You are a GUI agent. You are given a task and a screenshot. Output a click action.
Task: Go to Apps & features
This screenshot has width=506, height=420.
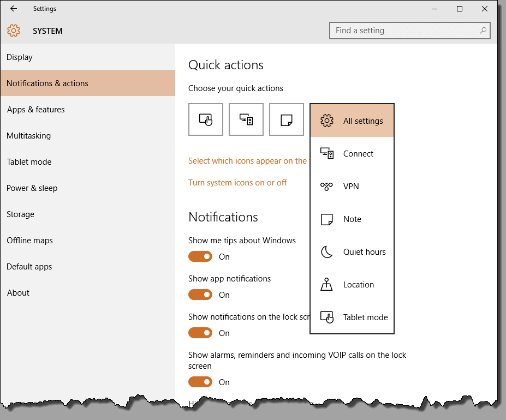(x=88, y=109)
